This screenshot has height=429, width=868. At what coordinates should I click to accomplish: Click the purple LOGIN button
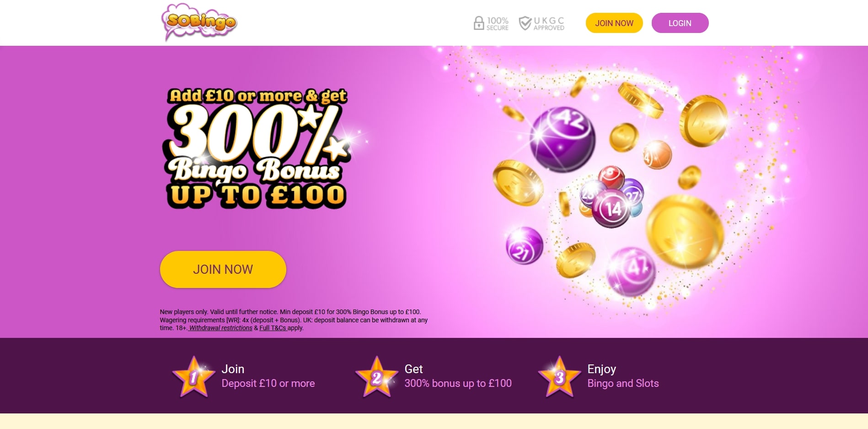[x=680, y=23]
